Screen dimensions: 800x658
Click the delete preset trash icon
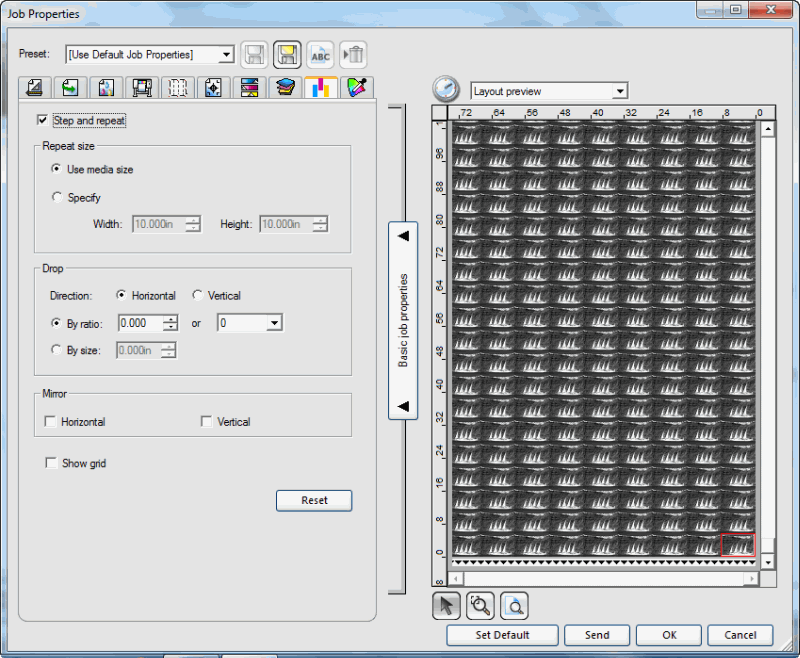(x=352, y=55)
